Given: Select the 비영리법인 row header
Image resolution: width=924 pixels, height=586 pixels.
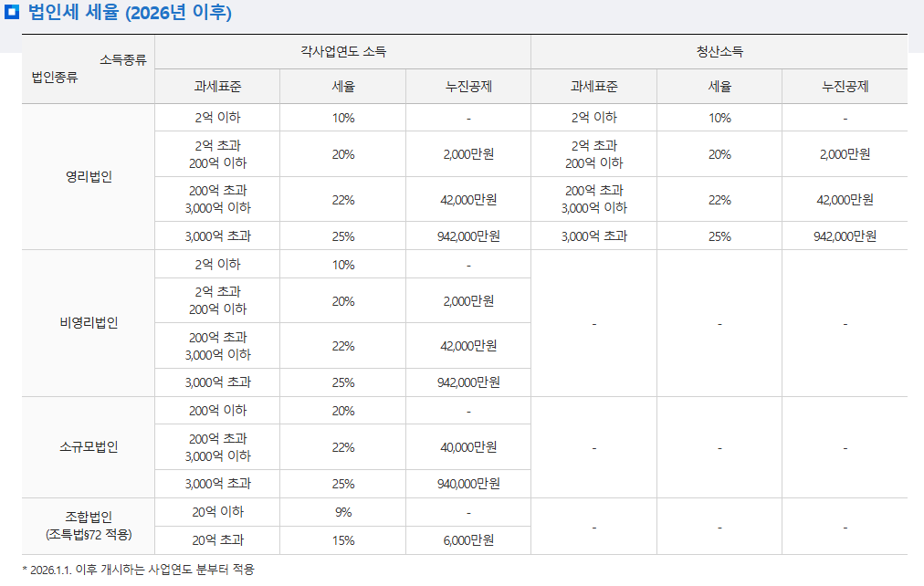Looking at the screenshot, I should (x=89, y=323).
